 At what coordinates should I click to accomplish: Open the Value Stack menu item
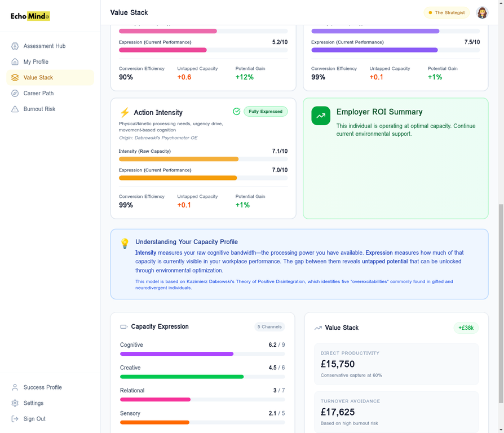coord(38,78)
